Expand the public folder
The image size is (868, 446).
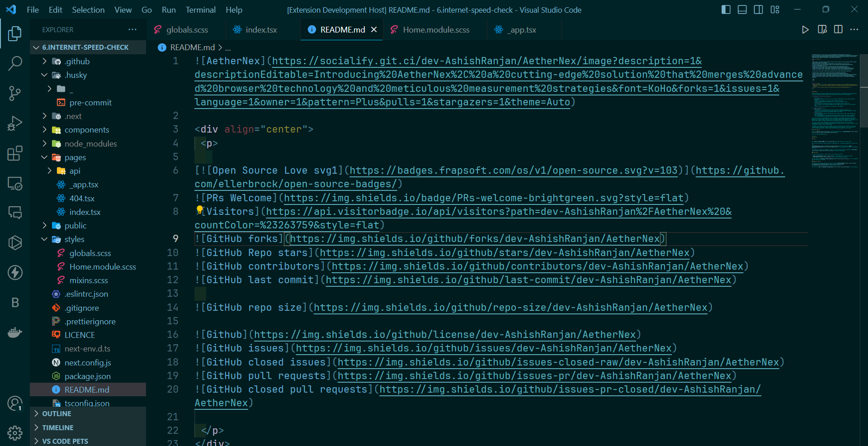coord(44,225)
